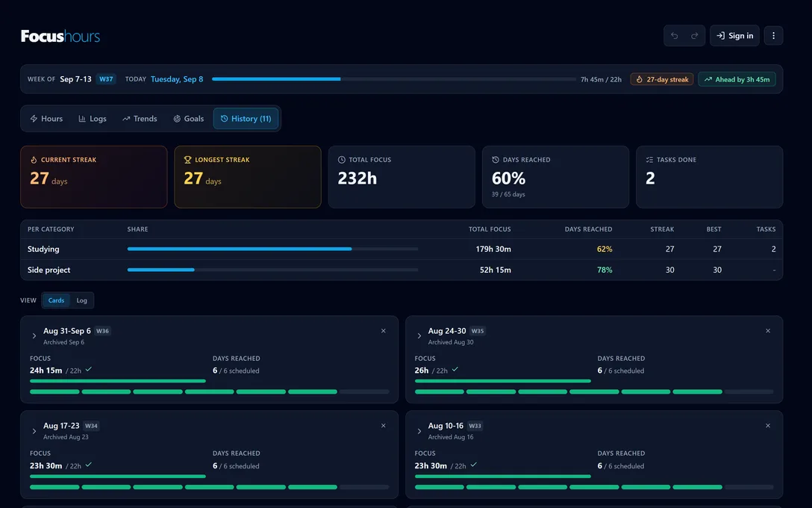
Task: Click the 179h 30m total focus value
Action: pos(493,249)
